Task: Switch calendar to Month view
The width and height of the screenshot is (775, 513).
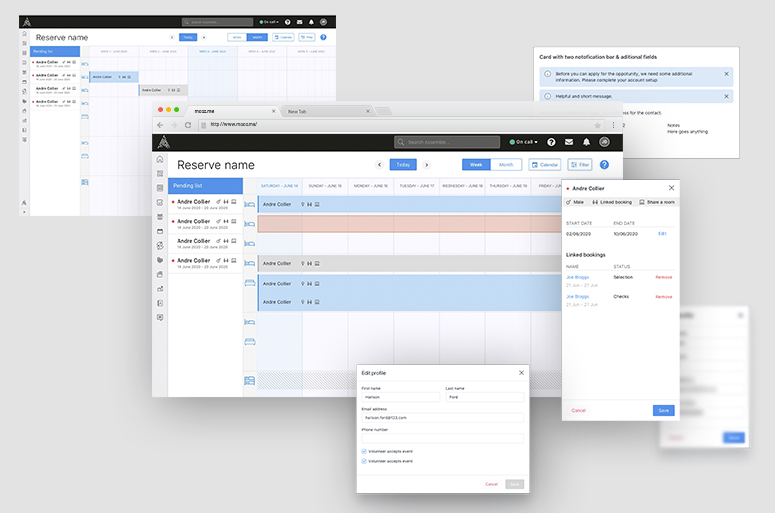Action: tap(506, 165)
